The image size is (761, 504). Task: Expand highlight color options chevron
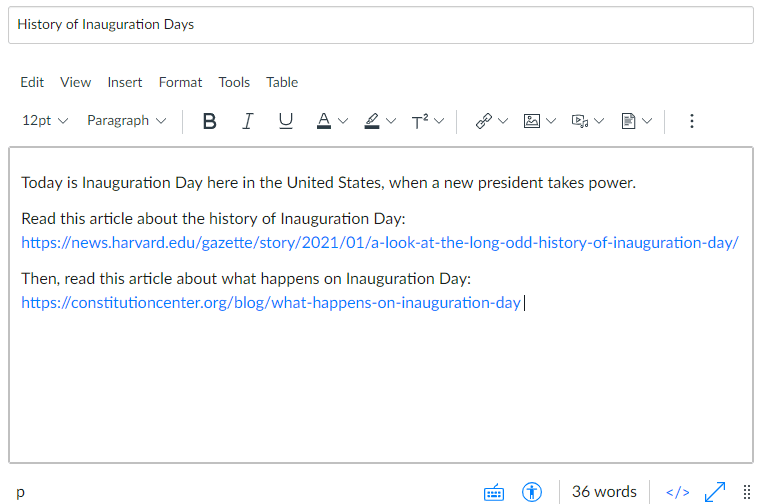391,121
